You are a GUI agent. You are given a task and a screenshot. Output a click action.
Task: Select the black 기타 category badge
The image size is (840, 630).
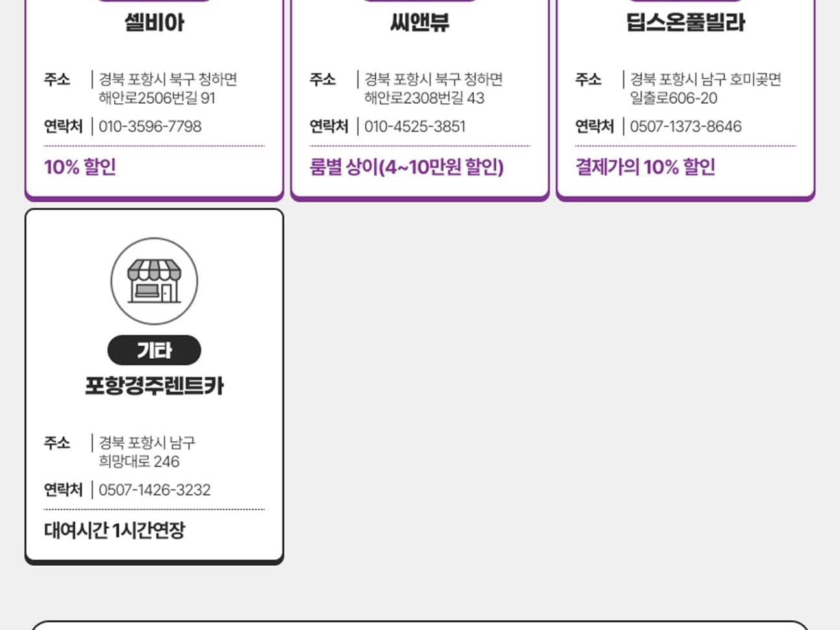tap(154, 350)
